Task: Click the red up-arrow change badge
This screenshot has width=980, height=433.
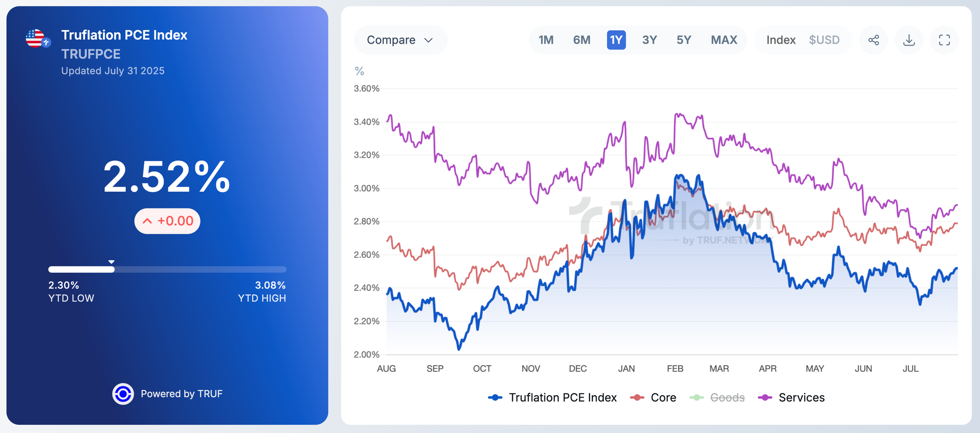Action: coord(168,221)
